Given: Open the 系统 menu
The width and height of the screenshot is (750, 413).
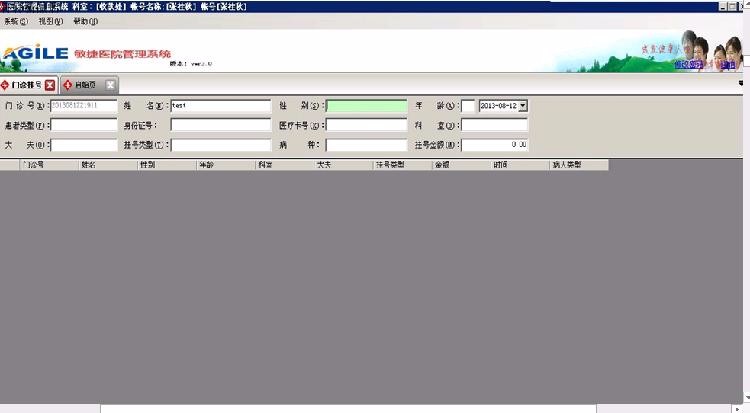Looking at the screenshot, I should pos(16,22).
